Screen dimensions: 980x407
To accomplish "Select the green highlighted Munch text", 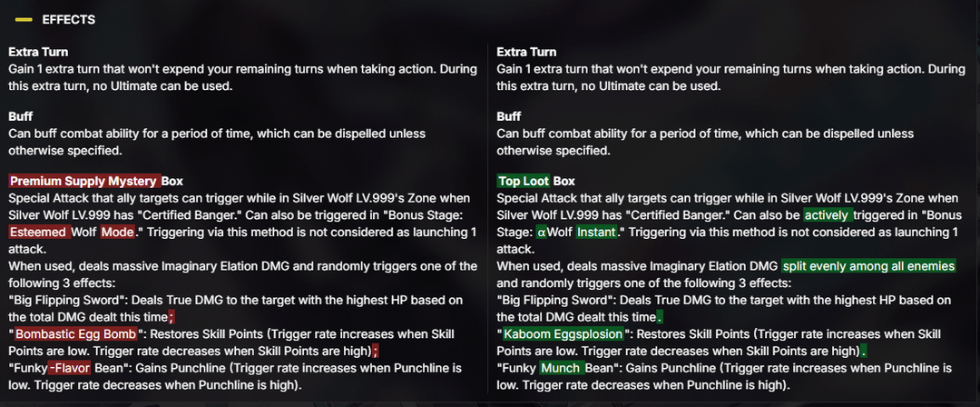I will 563,368.
